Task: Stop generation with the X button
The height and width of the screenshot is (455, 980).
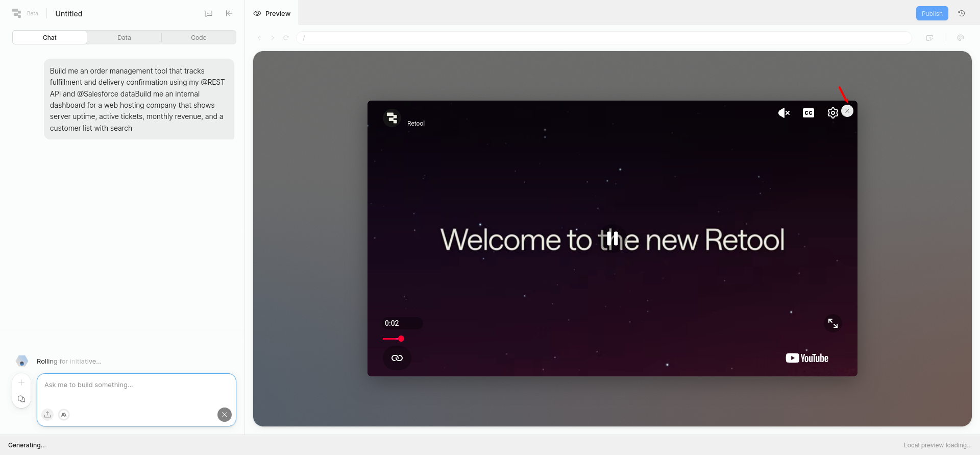Action: [x=225, y=415]
